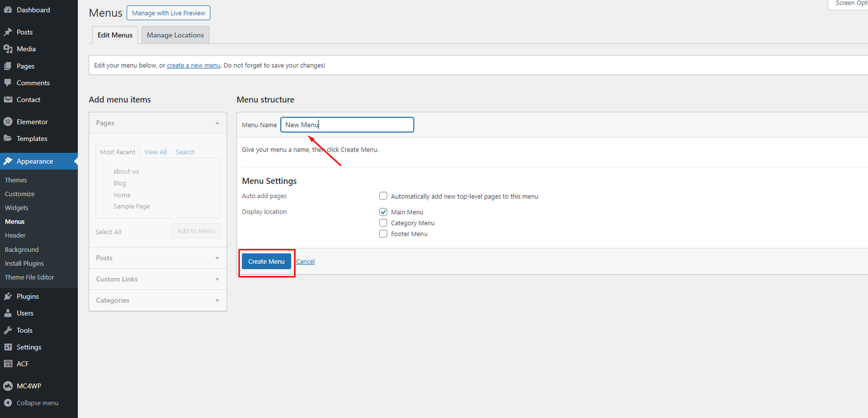Screen dimensions: 868x418
Task: Click Manage with Live Preview button
Action: click(168, 13)
